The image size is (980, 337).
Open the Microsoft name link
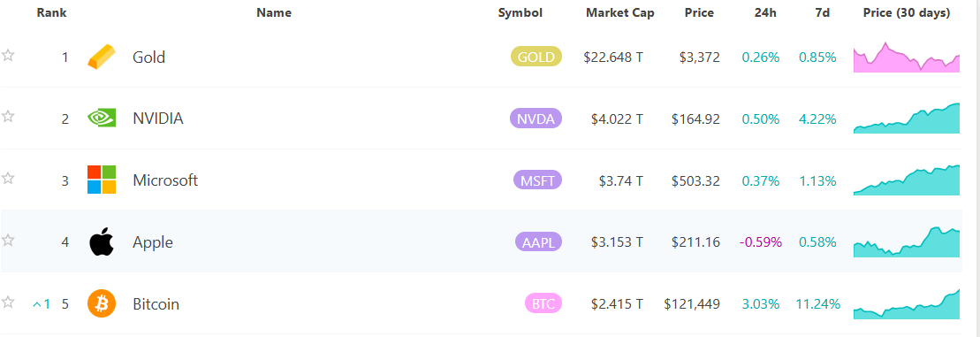click(165, 180)
